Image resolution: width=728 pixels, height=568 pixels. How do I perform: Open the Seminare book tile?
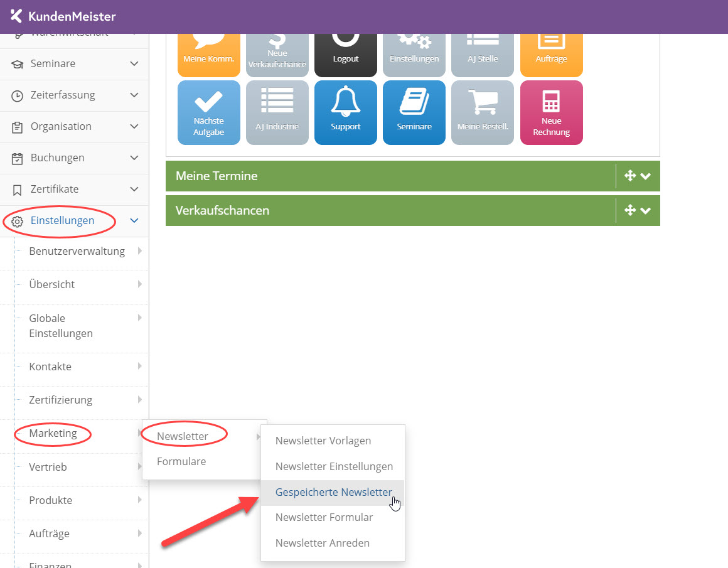pos(414,113)
